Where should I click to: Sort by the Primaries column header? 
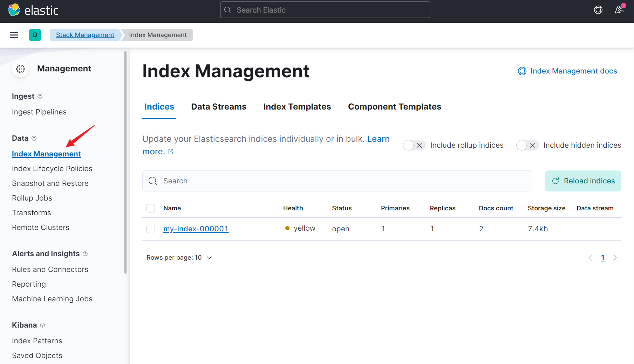[395, 208]
